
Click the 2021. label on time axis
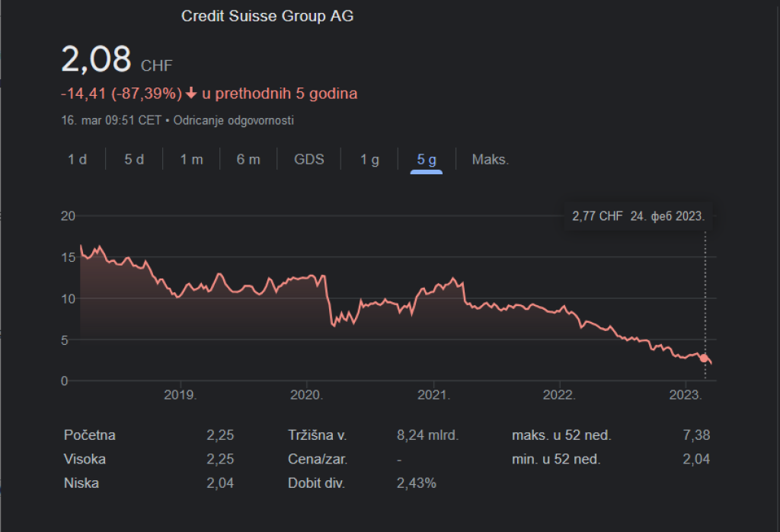[433, 395]
